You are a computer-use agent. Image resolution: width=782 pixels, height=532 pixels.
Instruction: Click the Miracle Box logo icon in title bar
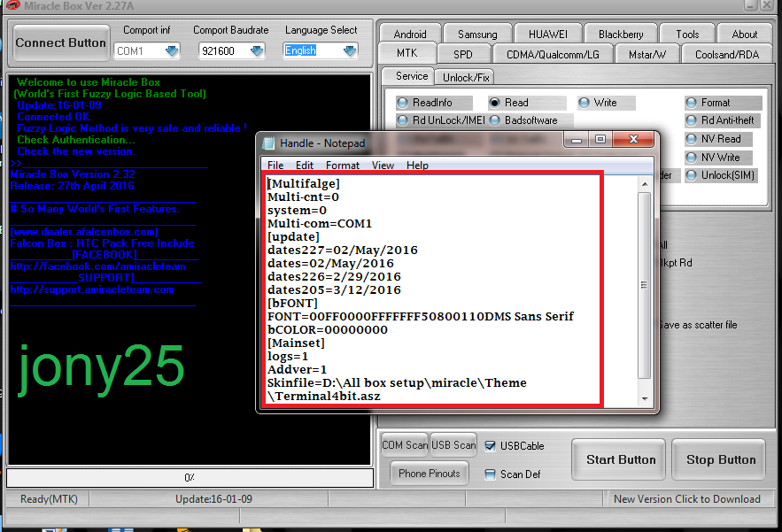(x=11, y=5)
